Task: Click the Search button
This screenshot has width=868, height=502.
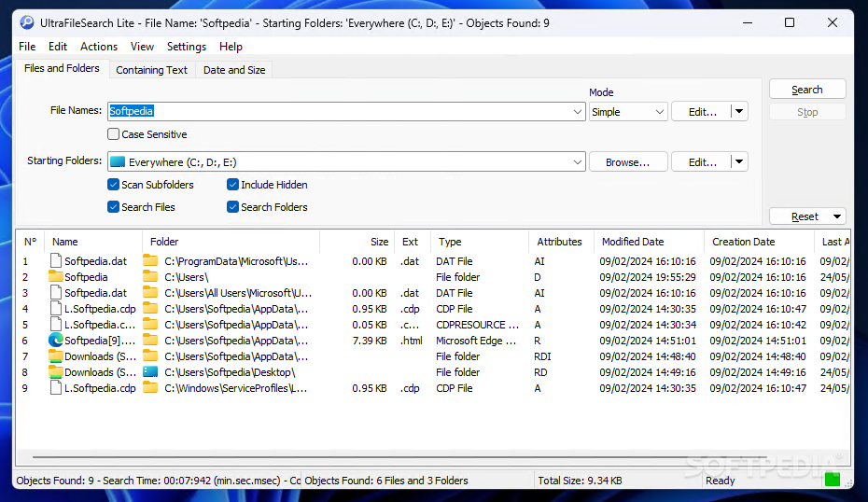Action: [x=807, y=90]
